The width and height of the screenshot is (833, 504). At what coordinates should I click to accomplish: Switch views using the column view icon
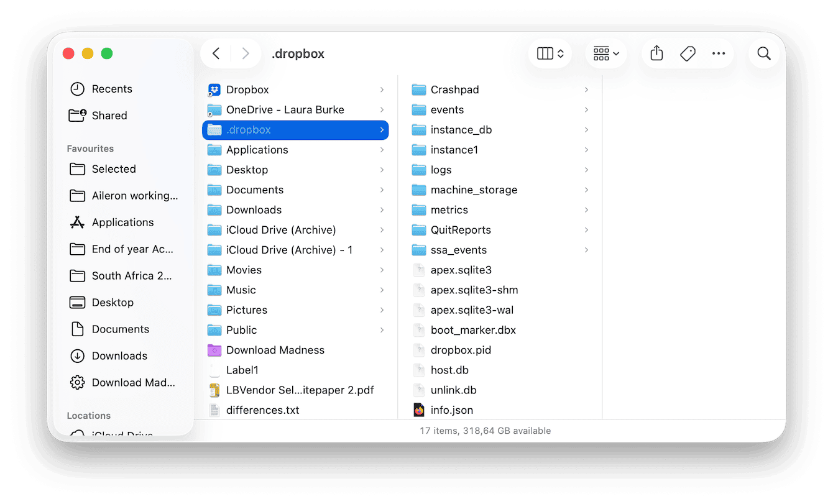[x=545, y=53]
